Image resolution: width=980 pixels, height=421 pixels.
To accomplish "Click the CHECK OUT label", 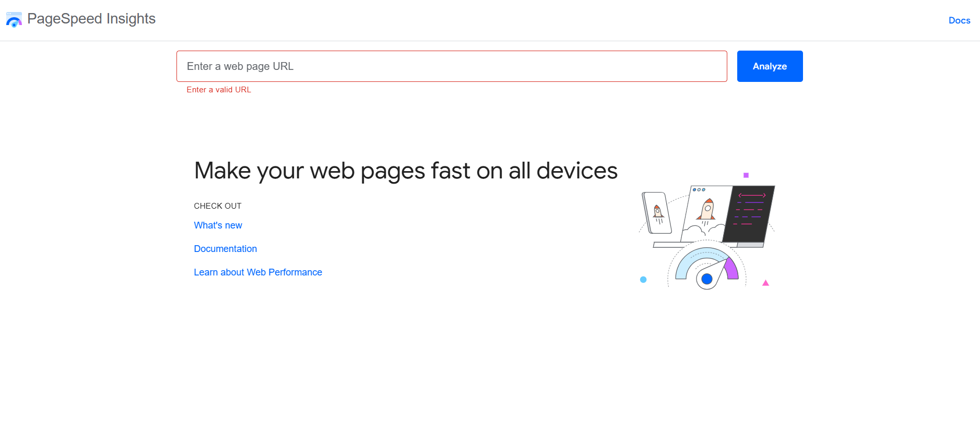I will pos(218,206).
